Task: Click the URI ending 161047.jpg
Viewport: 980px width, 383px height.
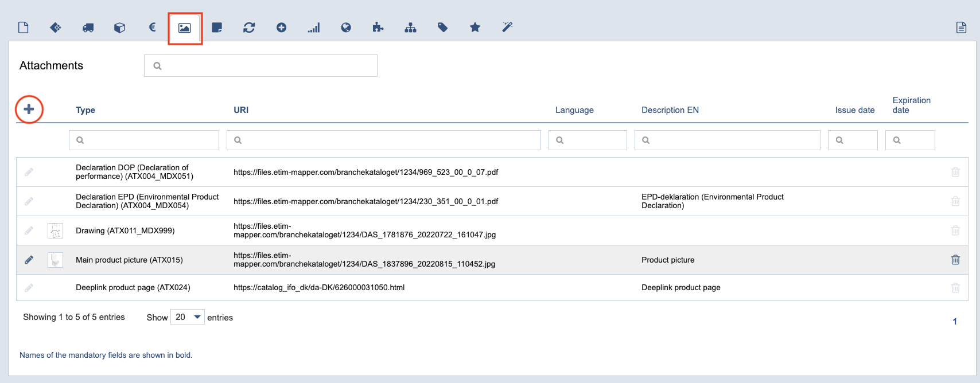Action: coord(364,230)
